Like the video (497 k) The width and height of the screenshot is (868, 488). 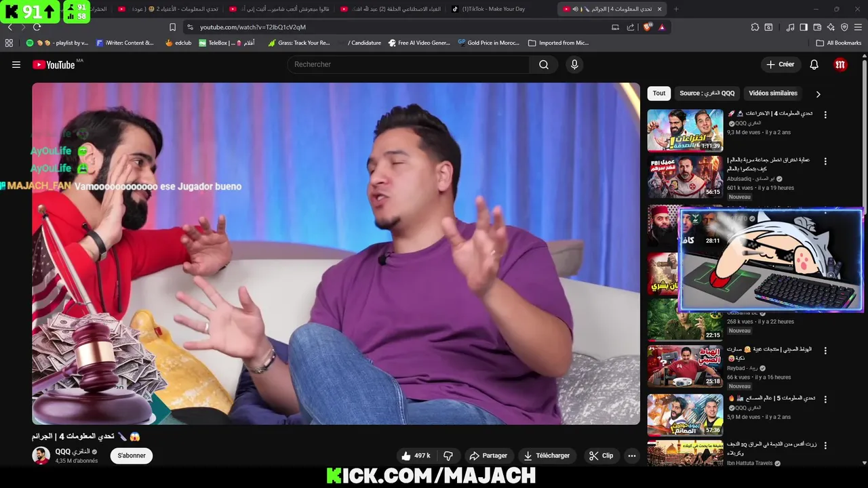[x=416, y=455]
